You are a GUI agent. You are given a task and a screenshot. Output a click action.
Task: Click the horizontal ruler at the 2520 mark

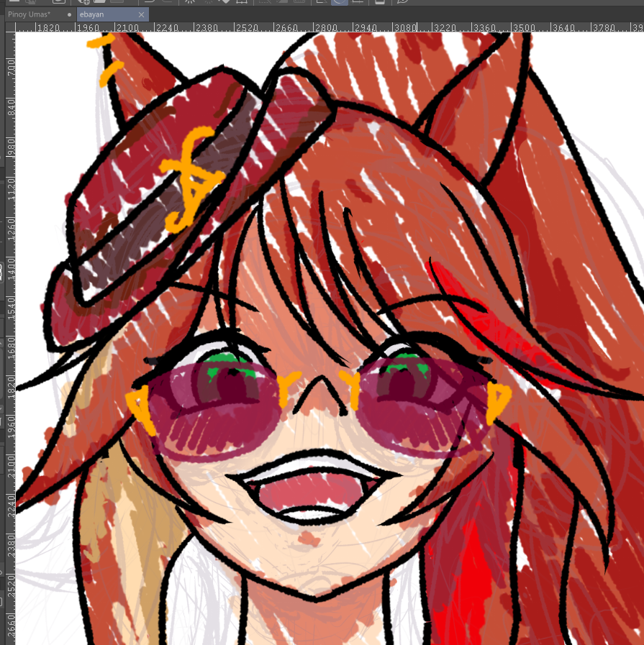247,27
